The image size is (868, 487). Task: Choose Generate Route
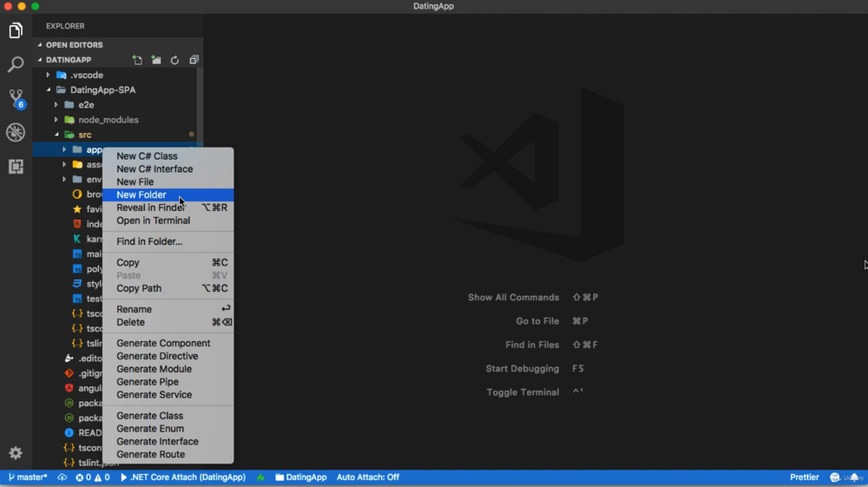pos(168,454)
